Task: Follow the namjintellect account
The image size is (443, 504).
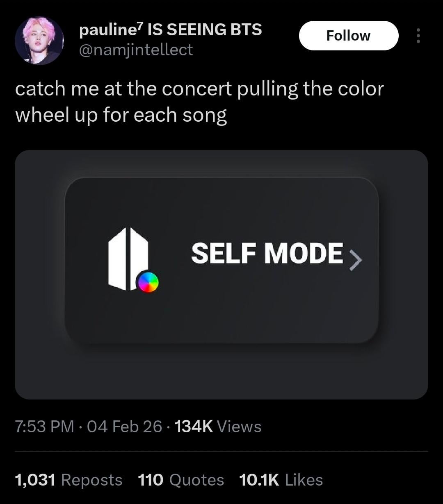Action: (x=348, y=36)
